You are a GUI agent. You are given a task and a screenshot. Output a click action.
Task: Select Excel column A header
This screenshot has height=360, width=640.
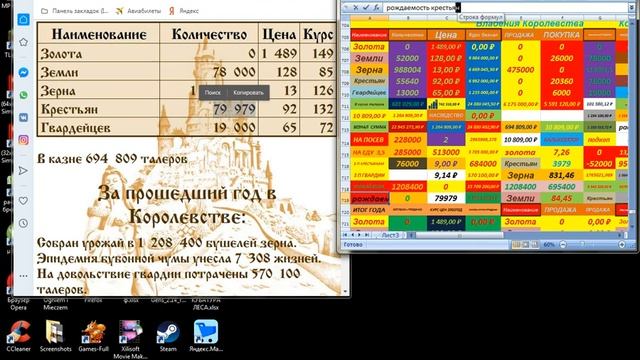[x=369, y=18]
